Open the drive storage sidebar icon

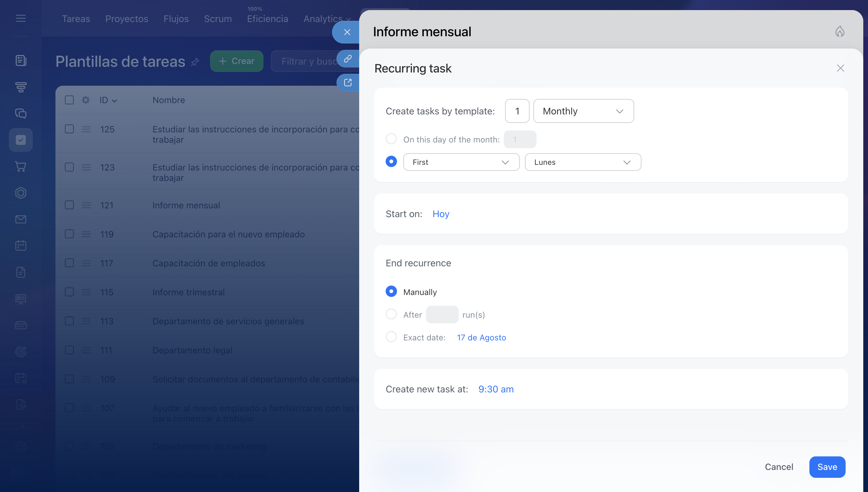point(20,325)
